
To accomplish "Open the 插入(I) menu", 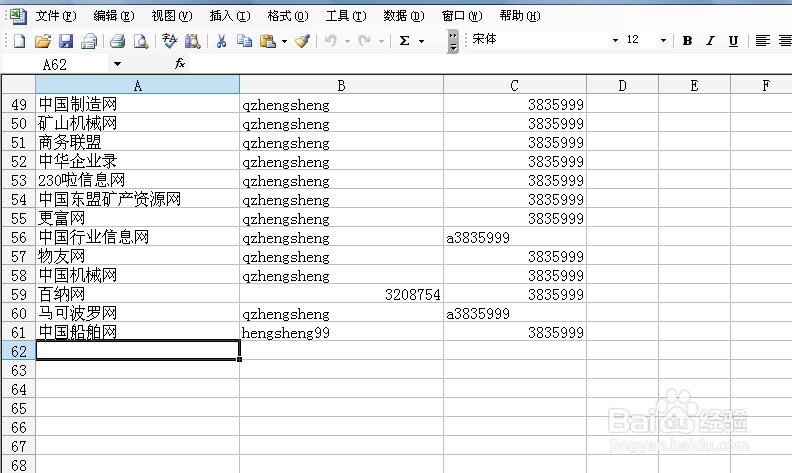I will (x=230, y=16).
